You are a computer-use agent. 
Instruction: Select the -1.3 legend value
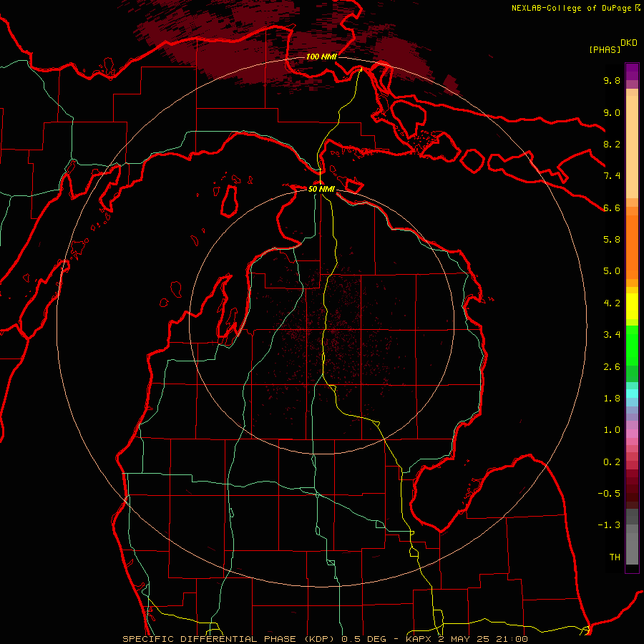point(609,525)
